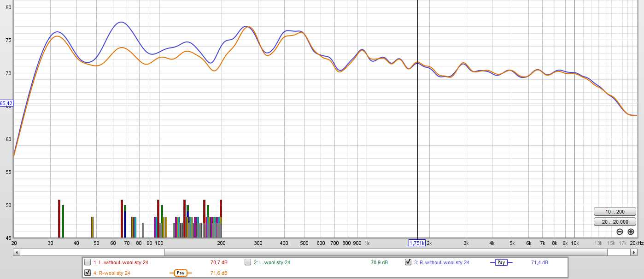Enable the L-wool sty 24 trace
Screen dimensions: 644x279
(248, 262)
